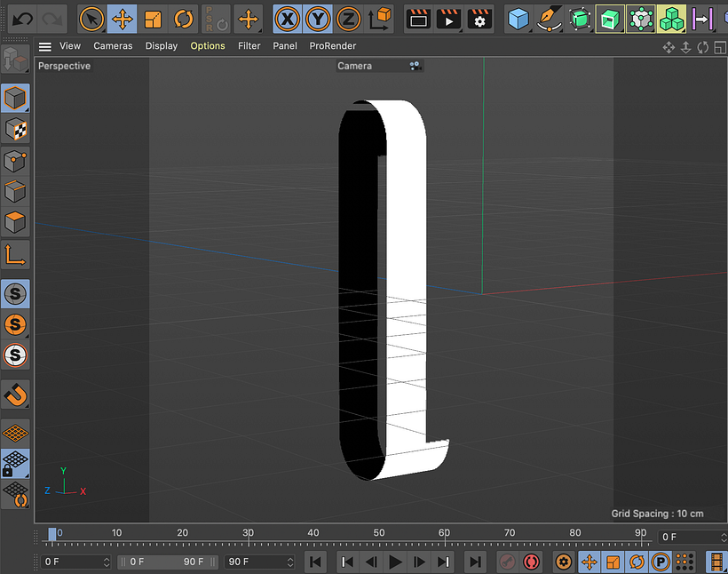The image size is (728, 574).
Task: Click the timeline playhead at frame 0
Action: pos(52,535)
